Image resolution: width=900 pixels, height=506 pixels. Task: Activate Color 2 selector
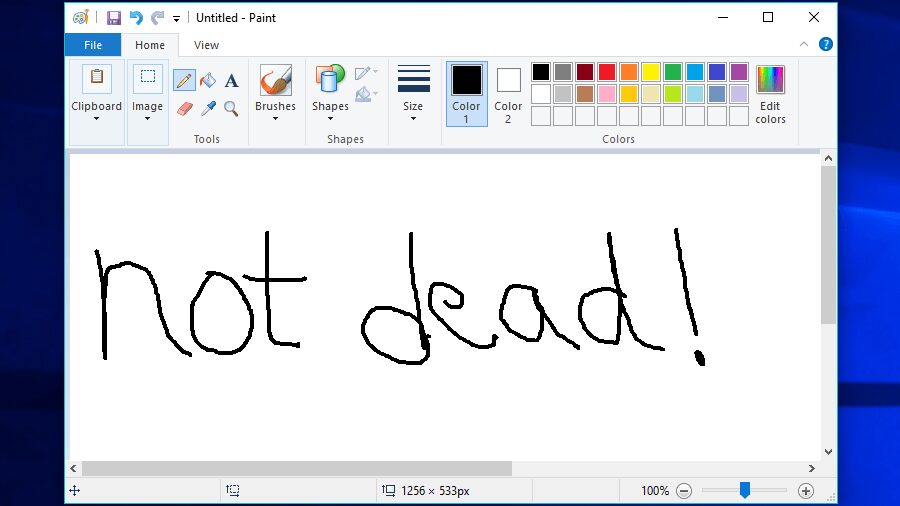508,94
